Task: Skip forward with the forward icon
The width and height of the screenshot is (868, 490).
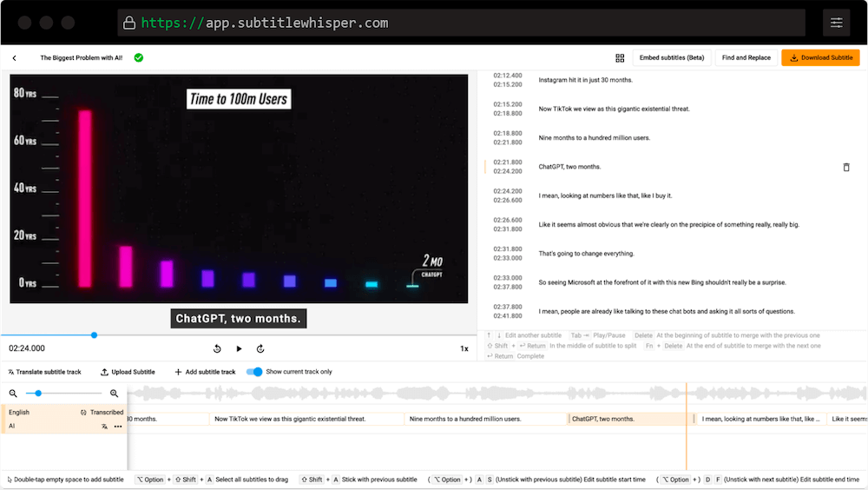Action: (260, 348)
